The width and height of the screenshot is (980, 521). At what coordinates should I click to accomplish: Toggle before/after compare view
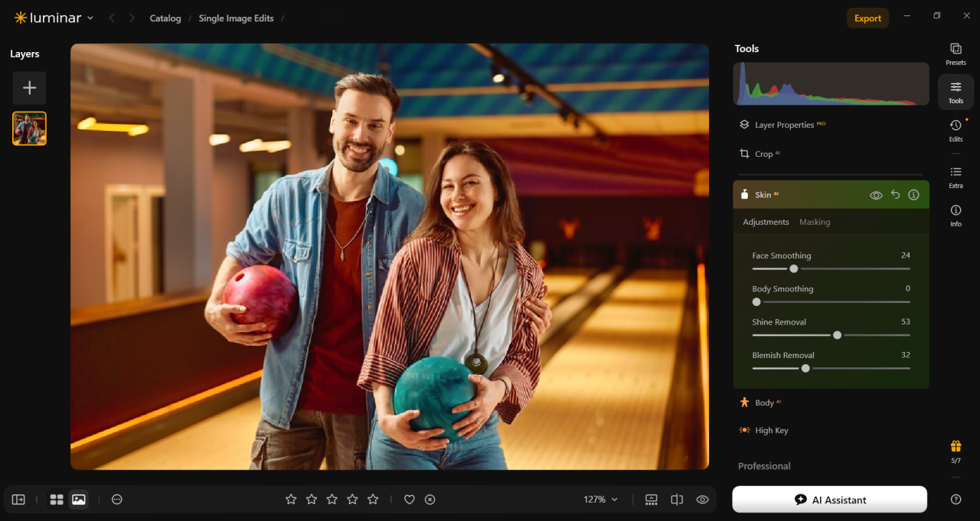677,500
